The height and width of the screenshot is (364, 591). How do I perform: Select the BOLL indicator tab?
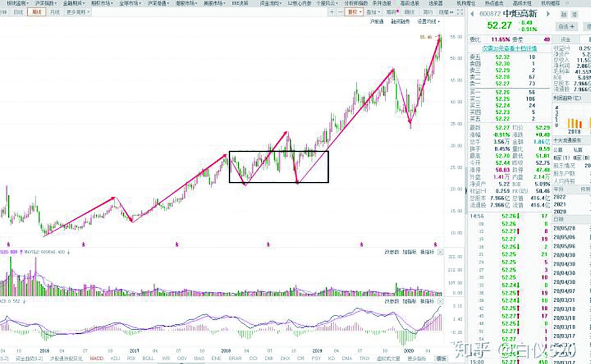(148, 358)
